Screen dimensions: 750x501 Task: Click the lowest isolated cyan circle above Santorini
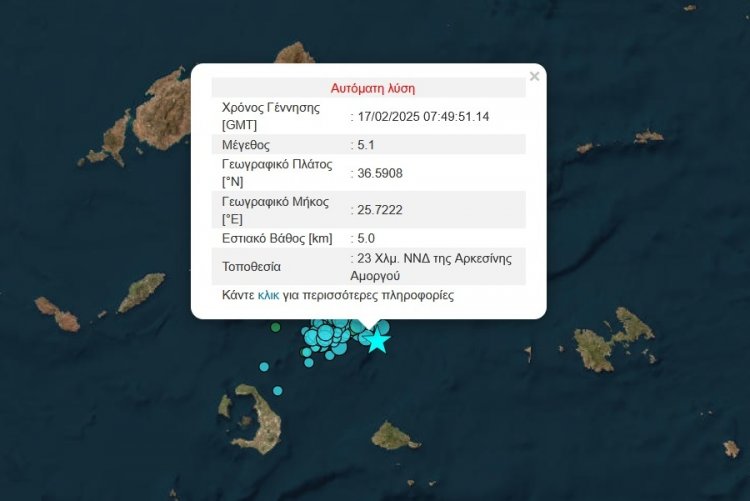tap(277, 390)
